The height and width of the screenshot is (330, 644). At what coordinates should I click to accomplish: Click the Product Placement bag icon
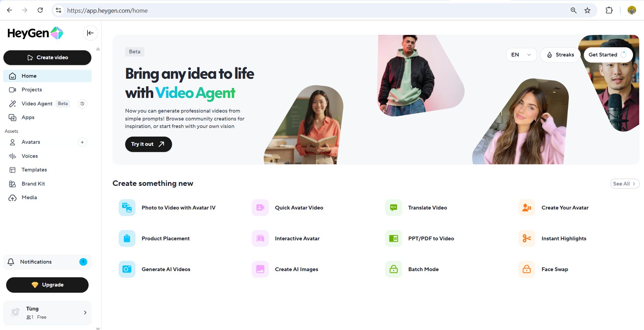pos(127,239)
